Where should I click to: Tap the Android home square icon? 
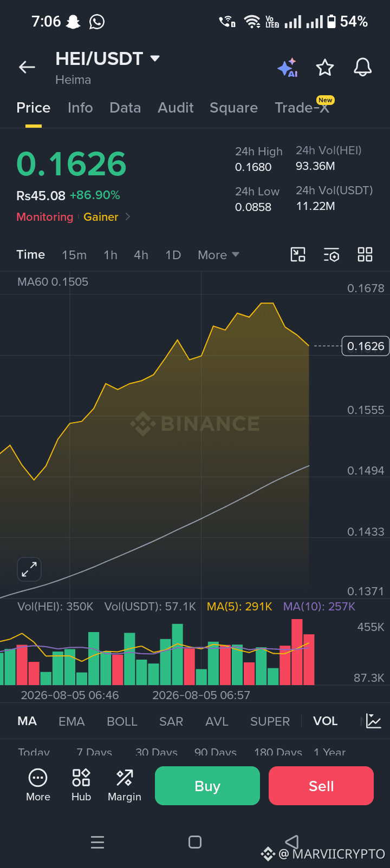click(x=195, y=842)
